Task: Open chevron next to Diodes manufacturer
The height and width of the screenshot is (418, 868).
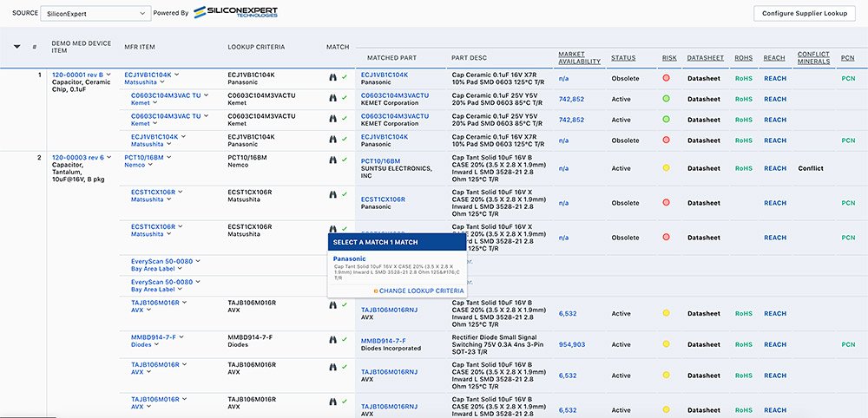Action: coord(156,344)
